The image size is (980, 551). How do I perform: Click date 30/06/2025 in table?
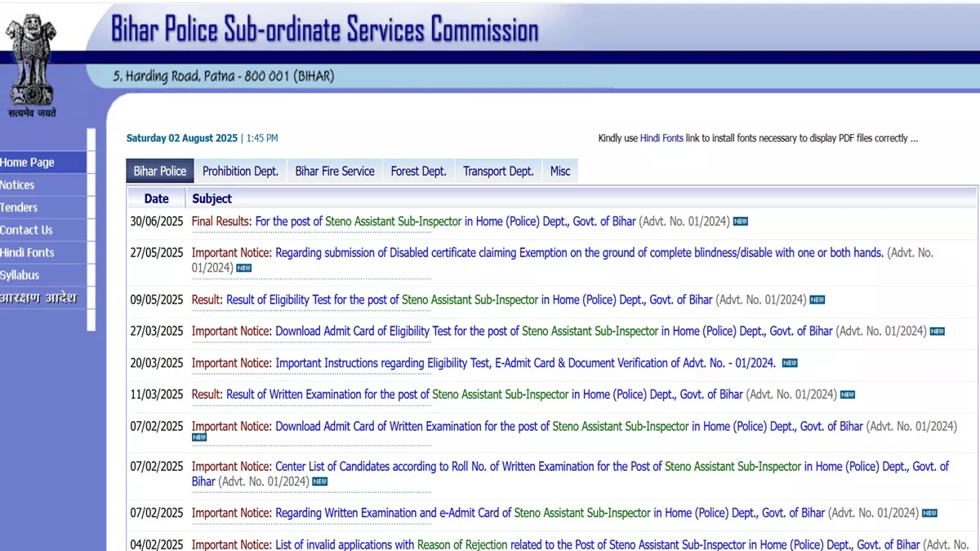(x=157, y=221)
